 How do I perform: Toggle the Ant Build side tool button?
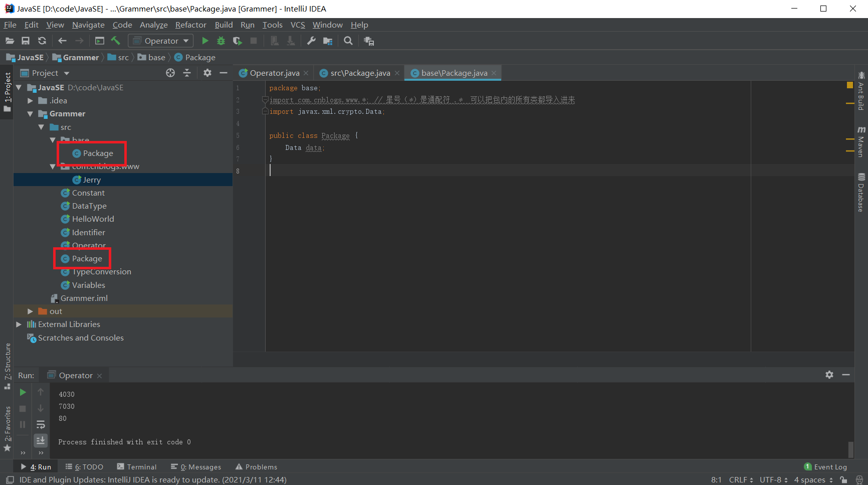861,91
